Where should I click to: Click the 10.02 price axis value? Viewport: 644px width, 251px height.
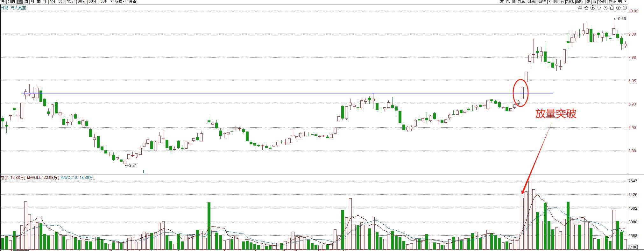point(633,11)
